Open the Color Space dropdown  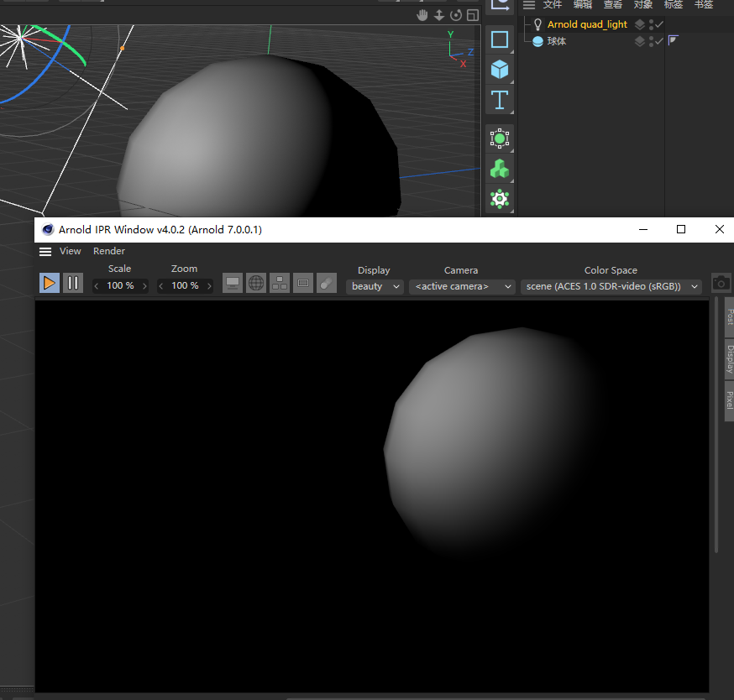point(611,286)
